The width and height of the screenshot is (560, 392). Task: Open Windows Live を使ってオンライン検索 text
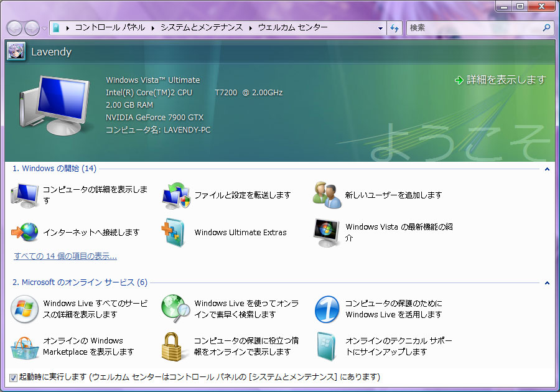coord(246,309)
